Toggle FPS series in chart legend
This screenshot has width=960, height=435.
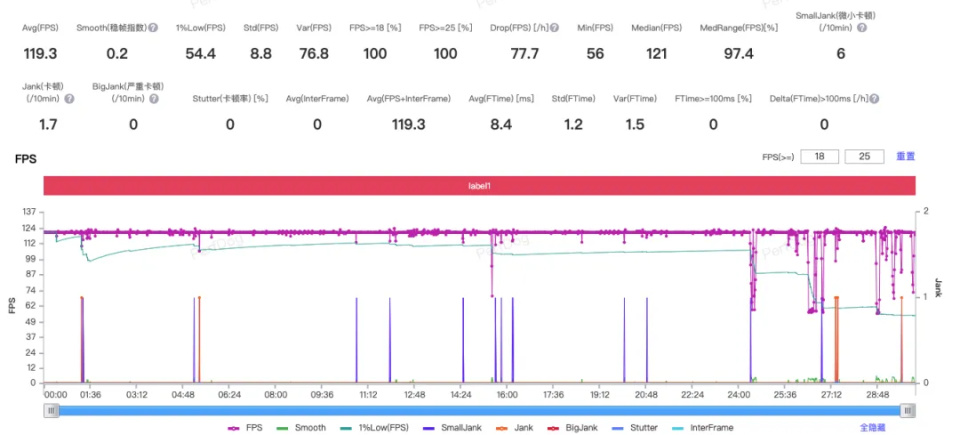[244, 428]
